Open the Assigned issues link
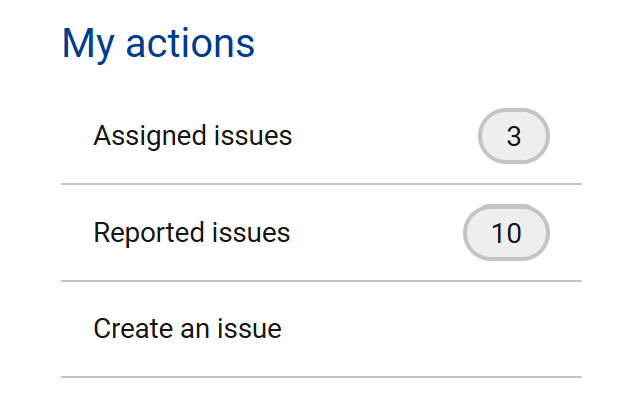Screen dimensions: 624x410 click(193, 136)
